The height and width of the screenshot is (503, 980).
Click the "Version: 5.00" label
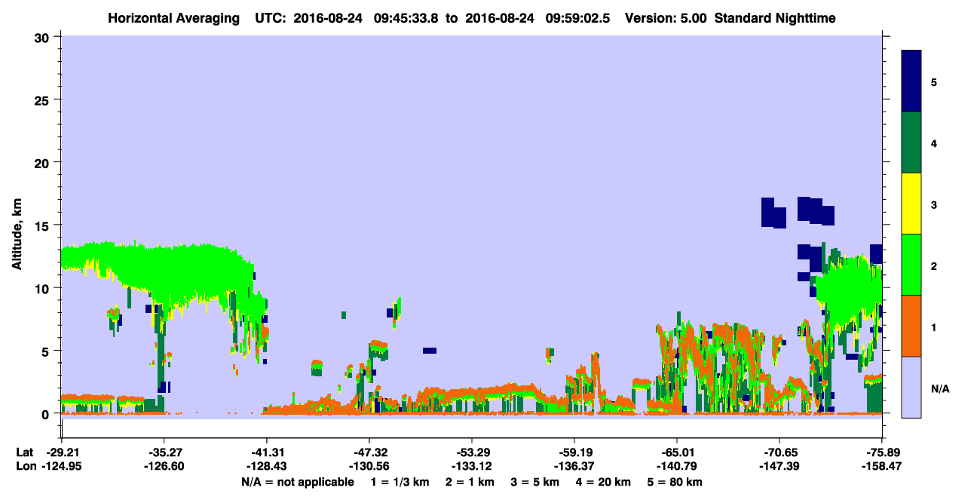pos(666,18)
